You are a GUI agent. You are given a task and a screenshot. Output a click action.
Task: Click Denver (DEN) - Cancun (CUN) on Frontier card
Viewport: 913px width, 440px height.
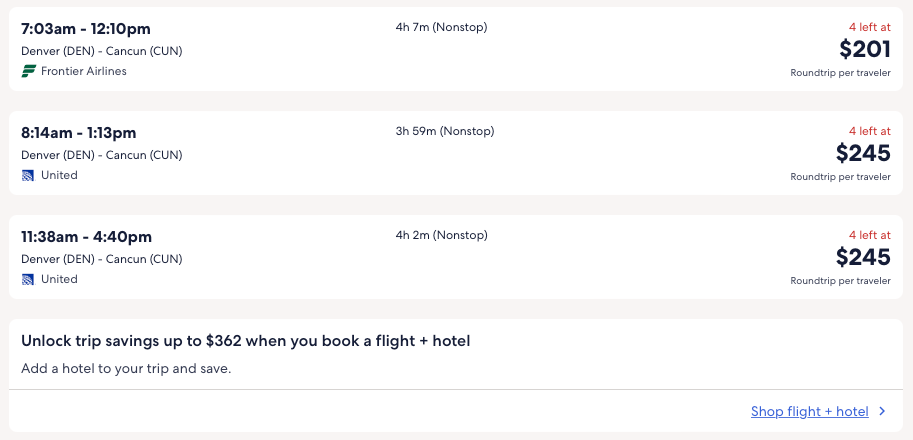pyautogui.click(x=102, y=51)
